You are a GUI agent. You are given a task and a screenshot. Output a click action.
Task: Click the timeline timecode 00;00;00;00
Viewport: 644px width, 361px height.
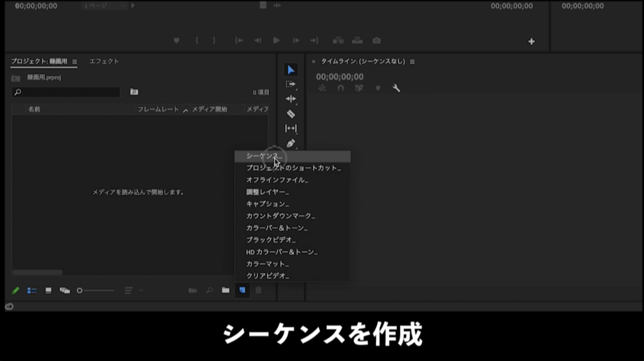coord(340,77)
